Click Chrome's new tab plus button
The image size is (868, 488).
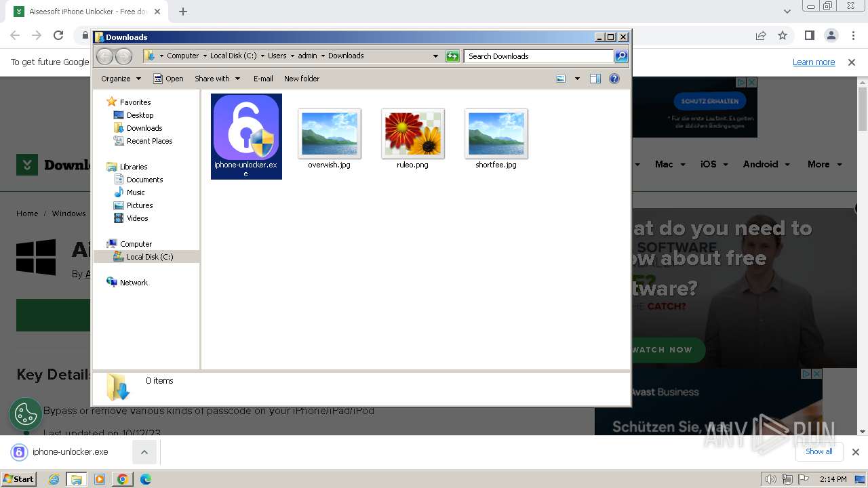point(183,11)
